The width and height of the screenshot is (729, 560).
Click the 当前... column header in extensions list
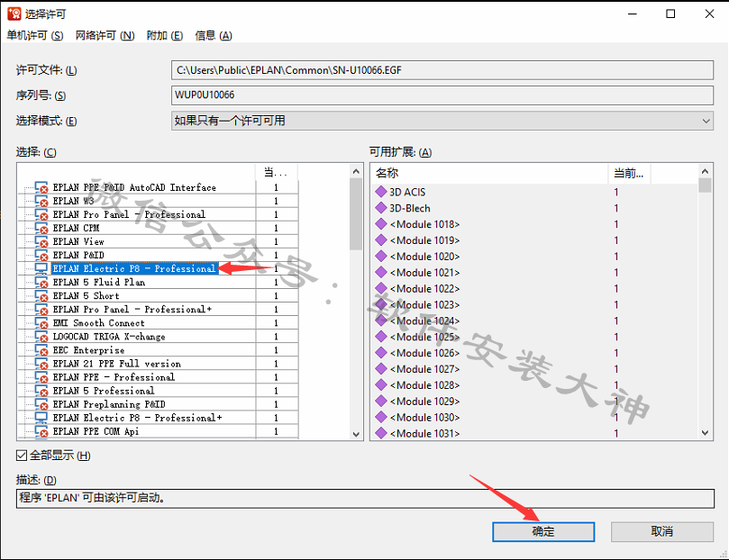[629, 173]
